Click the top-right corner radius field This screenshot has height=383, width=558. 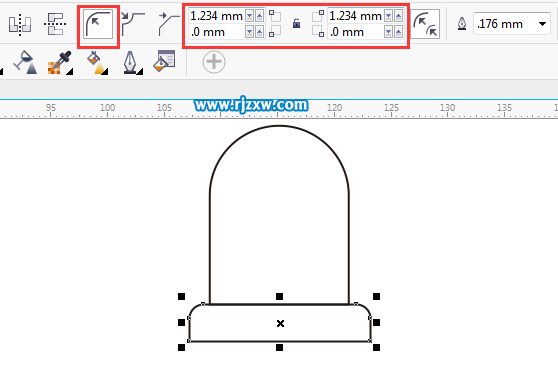356,16
